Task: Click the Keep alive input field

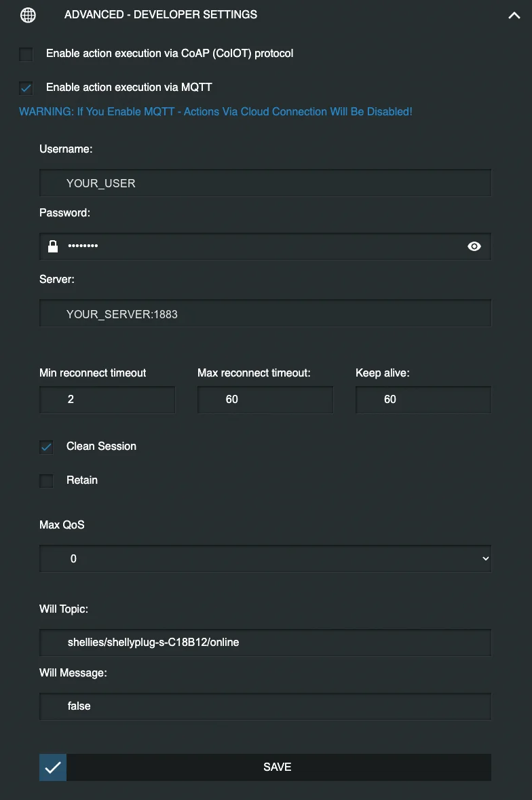Action: 423,400
